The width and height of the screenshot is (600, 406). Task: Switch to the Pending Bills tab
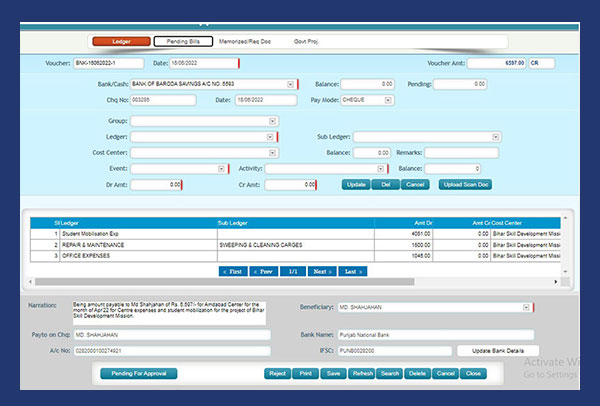182,42
